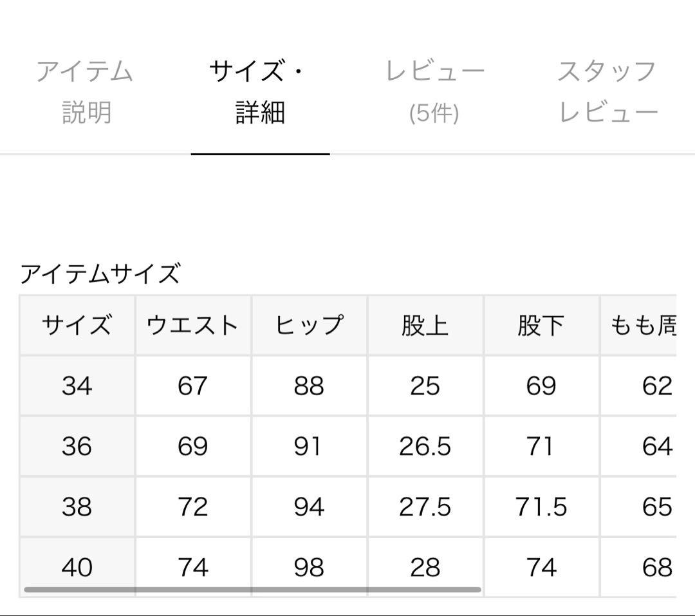Select inseam value 71.5 for size 38
Screen dimensions: 695x616
[x=541, y=506]
